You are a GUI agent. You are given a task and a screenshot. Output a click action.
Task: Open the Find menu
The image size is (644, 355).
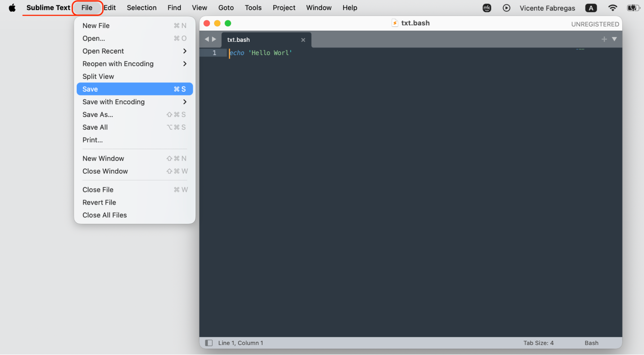pos(174,8)
